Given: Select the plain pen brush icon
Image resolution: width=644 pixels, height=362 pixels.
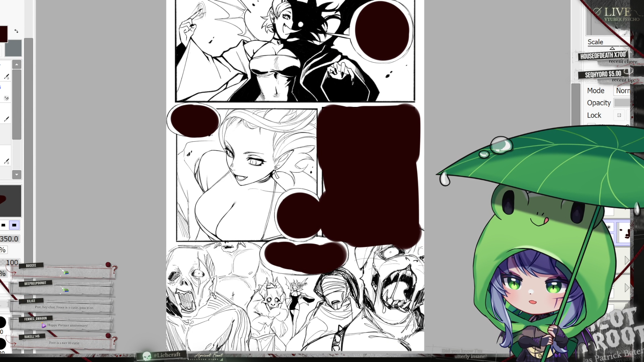Looking at the screenshot, I should [x=6, y=119].
